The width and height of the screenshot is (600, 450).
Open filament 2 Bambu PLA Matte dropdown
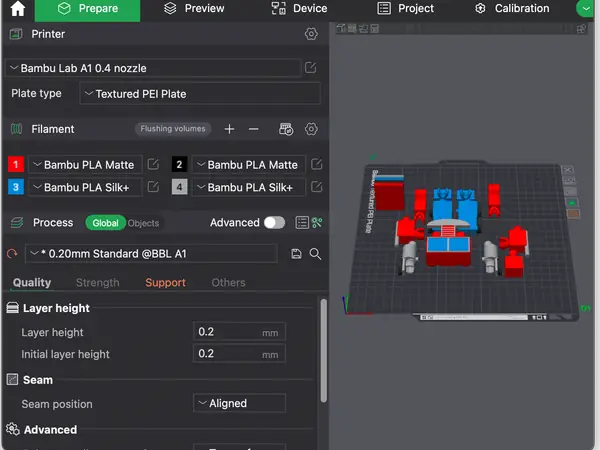[x=249, y=165]
